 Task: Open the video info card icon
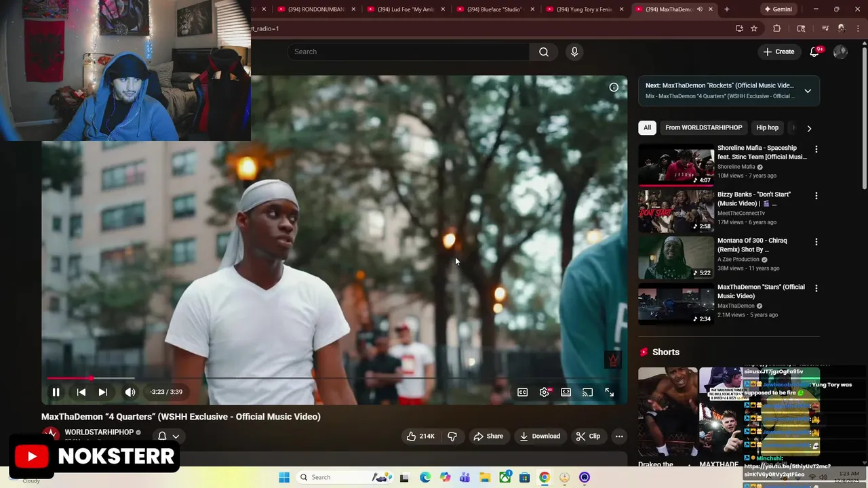[x=614, y=87]
